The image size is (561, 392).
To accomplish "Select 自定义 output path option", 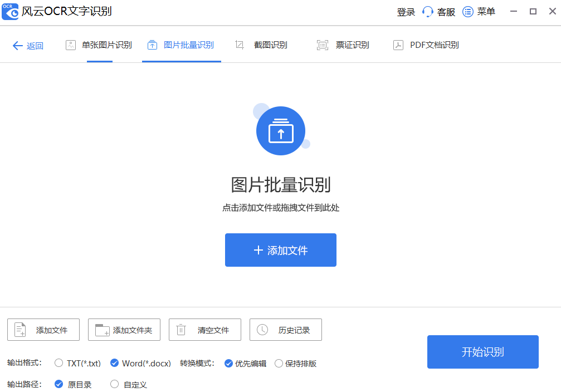I will [129, 385].
